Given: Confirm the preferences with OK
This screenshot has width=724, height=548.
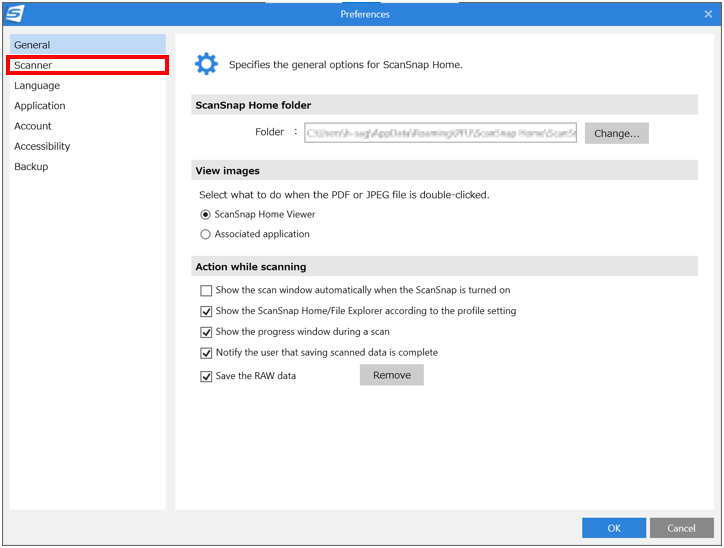Looking at the screenshot, I should coord(614,528).
